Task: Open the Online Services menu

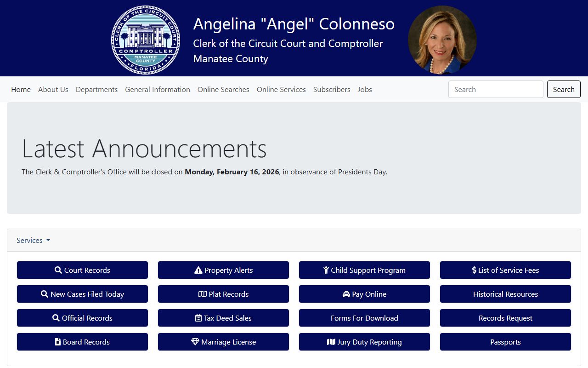Action: (281, 89)
